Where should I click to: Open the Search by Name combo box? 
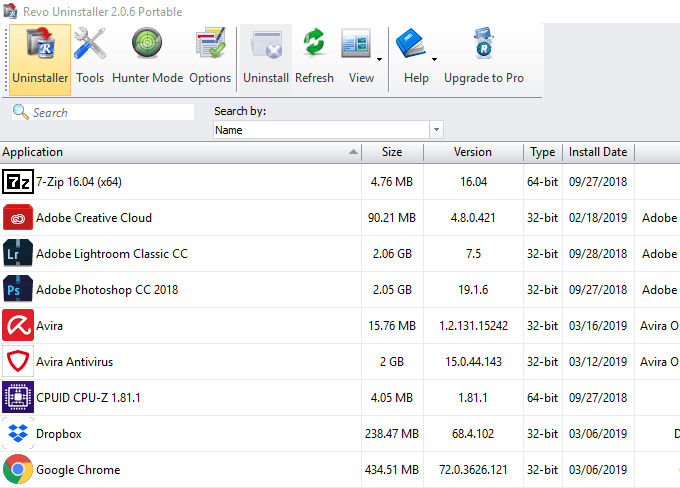tap(328, 130)
